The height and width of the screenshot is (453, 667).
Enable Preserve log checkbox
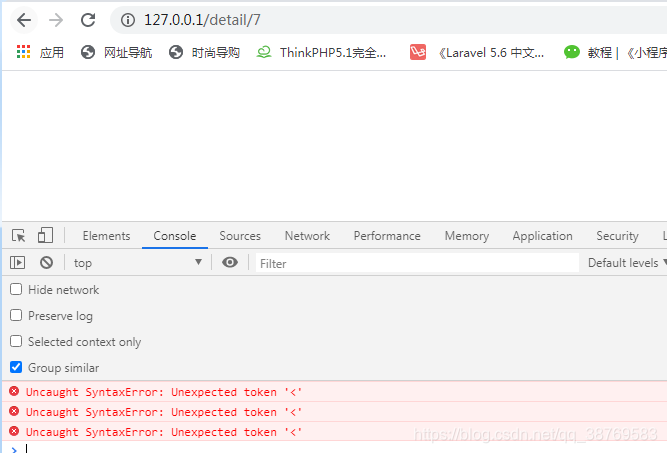[16, 315]
